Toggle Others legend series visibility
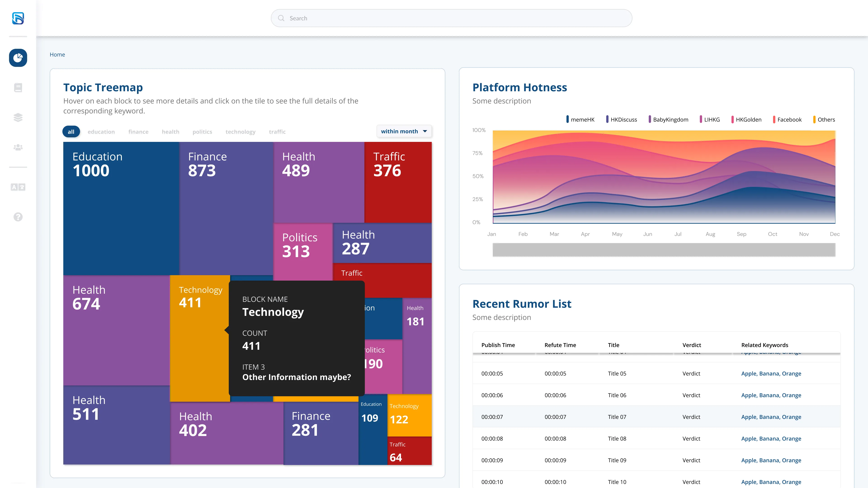Image resolution: width=868 pixels, height=488 pixels. pos(824,120)
